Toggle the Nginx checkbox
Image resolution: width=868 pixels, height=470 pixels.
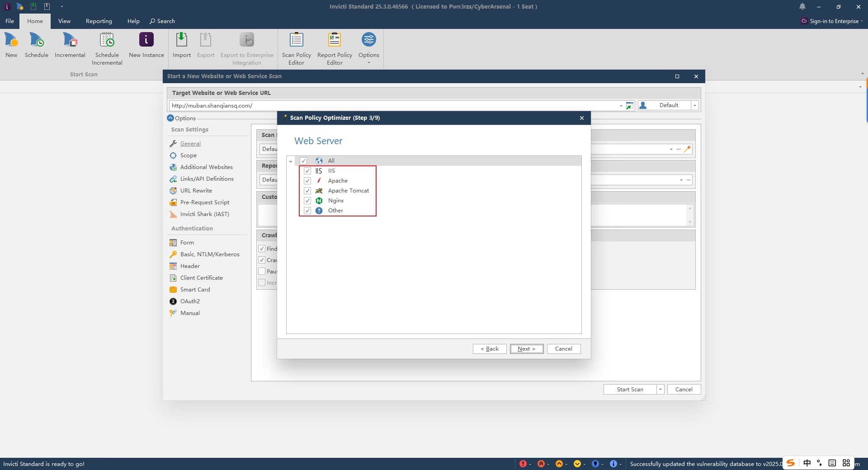[307, 201]
